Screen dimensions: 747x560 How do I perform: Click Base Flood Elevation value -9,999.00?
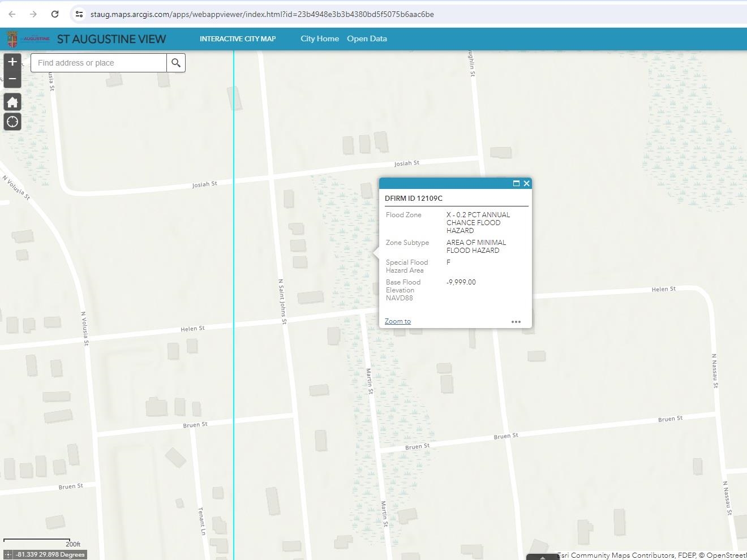point(461,282)
